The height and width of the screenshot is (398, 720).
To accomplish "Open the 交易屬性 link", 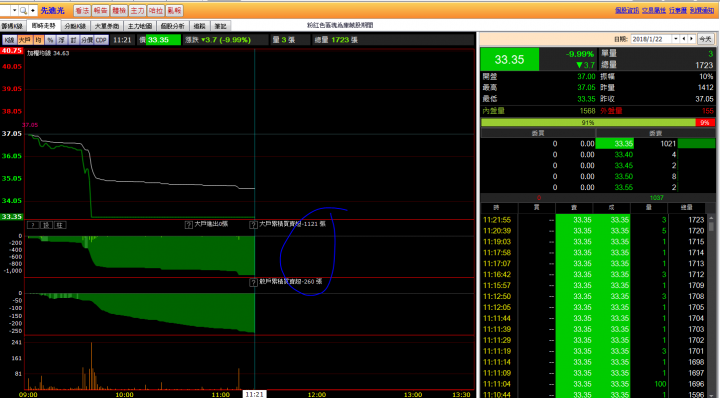I will pos(654,10).
